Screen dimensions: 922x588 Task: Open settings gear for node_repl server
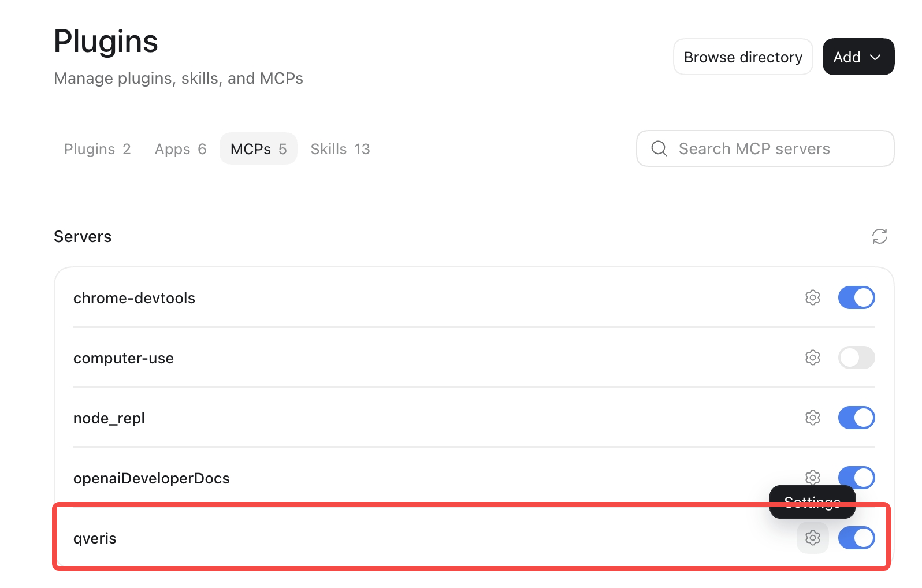[813, 418]
